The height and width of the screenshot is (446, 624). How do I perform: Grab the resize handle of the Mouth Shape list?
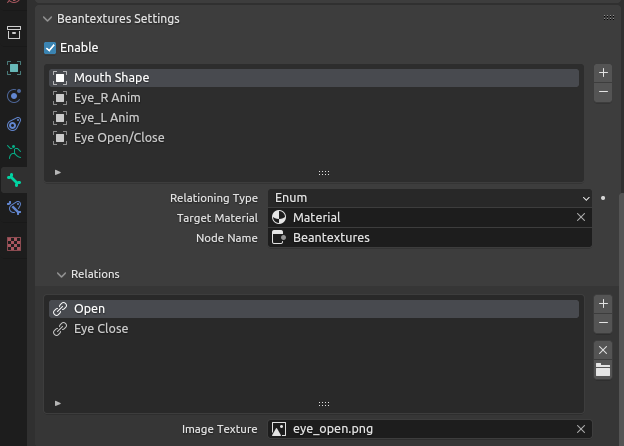click(x=324, y=173)
